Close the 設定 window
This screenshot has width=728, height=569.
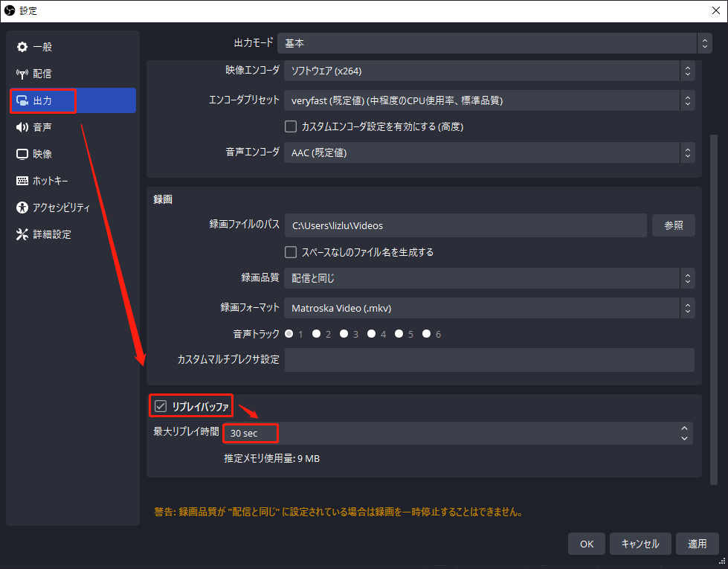click(716, 10)
